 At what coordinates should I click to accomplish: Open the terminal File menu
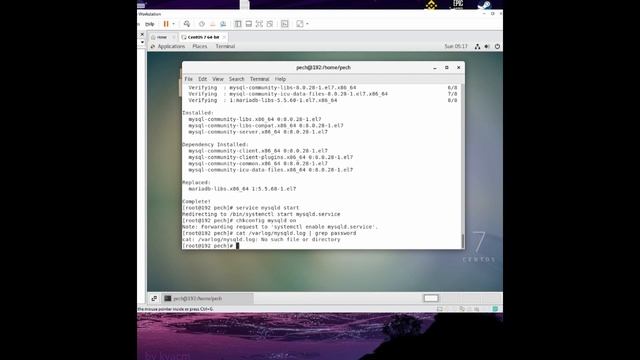(x=189, y=79)
